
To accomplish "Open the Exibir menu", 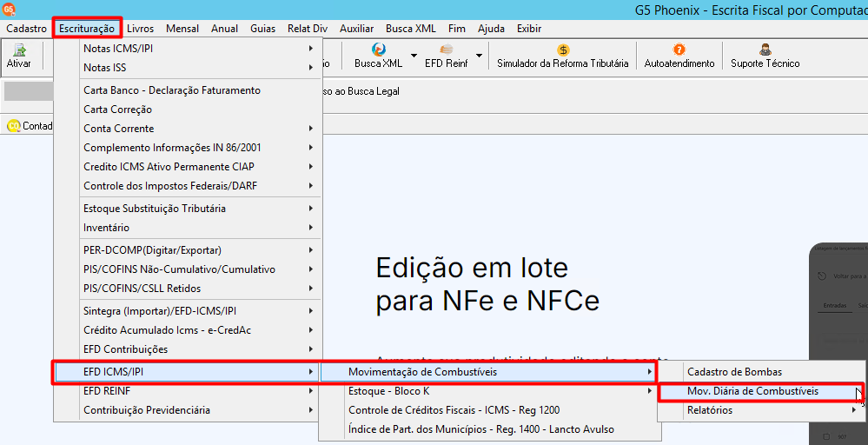I will click(528, 28).
